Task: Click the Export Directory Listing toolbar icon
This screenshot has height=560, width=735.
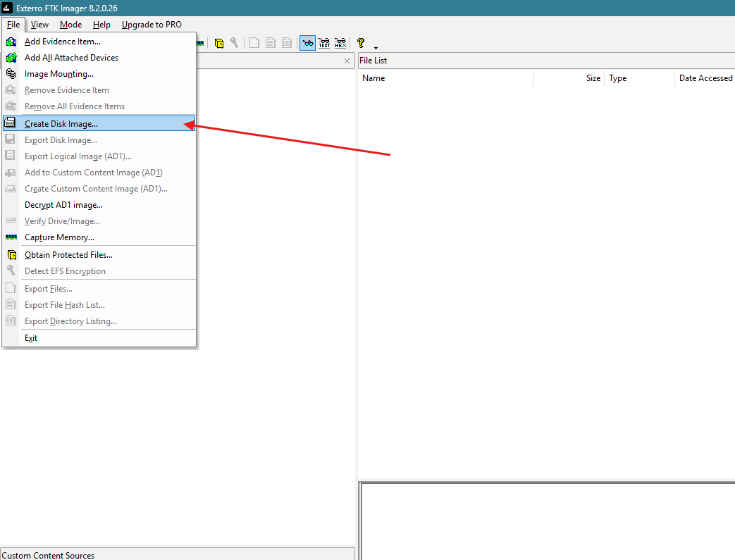Action: click(x=287, y=43)
